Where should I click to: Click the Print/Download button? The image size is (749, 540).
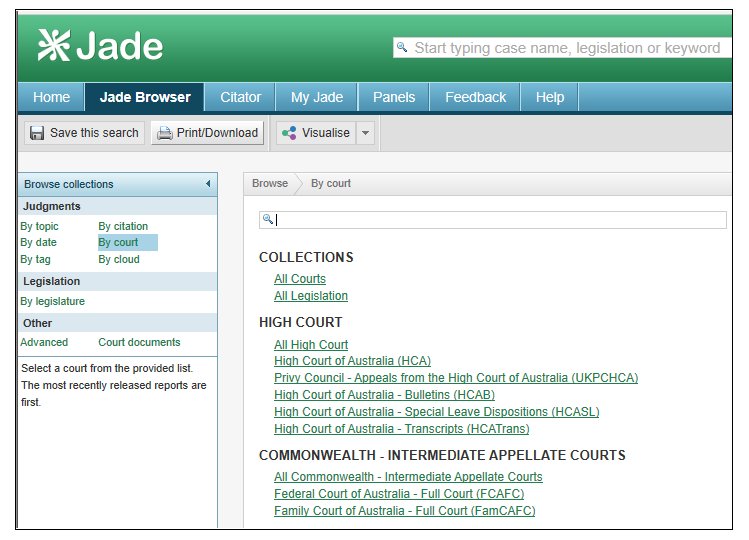pos(208,133)
